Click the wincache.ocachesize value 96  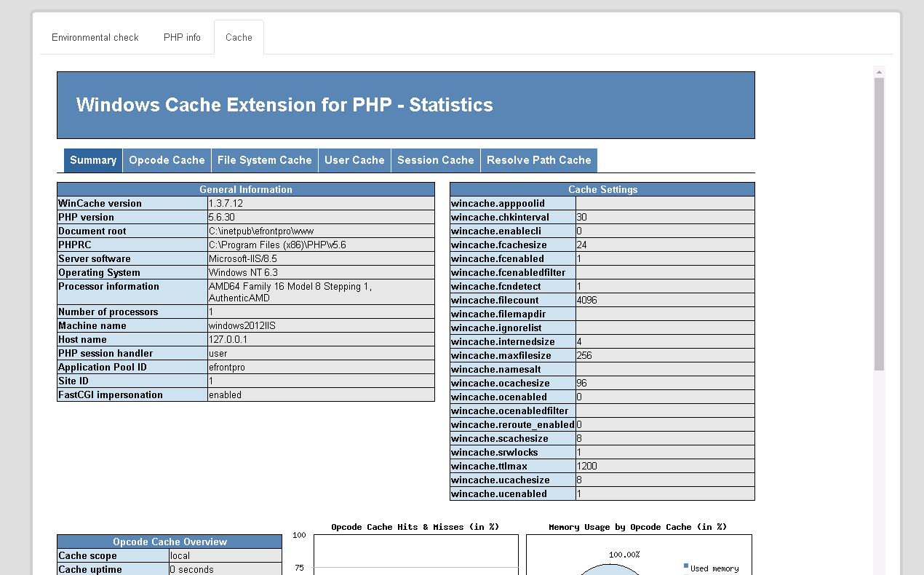(582, 383)
